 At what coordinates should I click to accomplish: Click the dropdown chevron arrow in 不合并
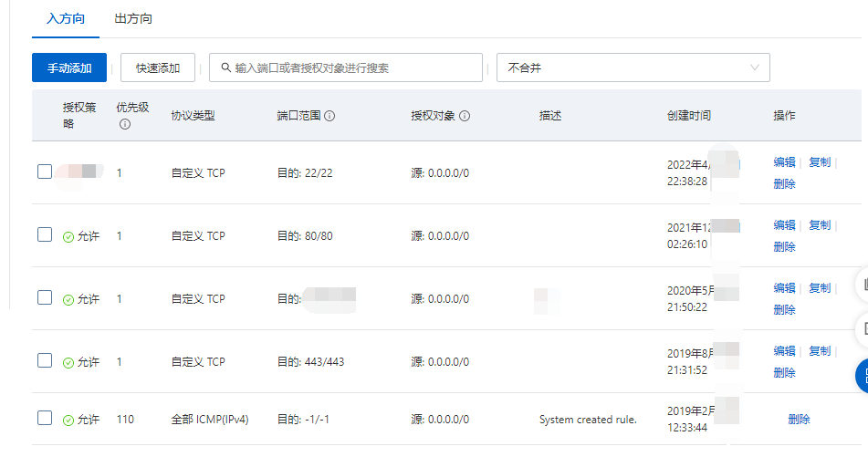755,68
